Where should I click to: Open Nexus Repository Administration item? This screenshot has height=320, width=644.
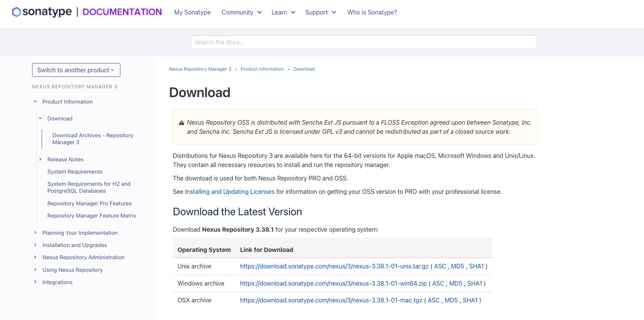[x=83, y=257]
